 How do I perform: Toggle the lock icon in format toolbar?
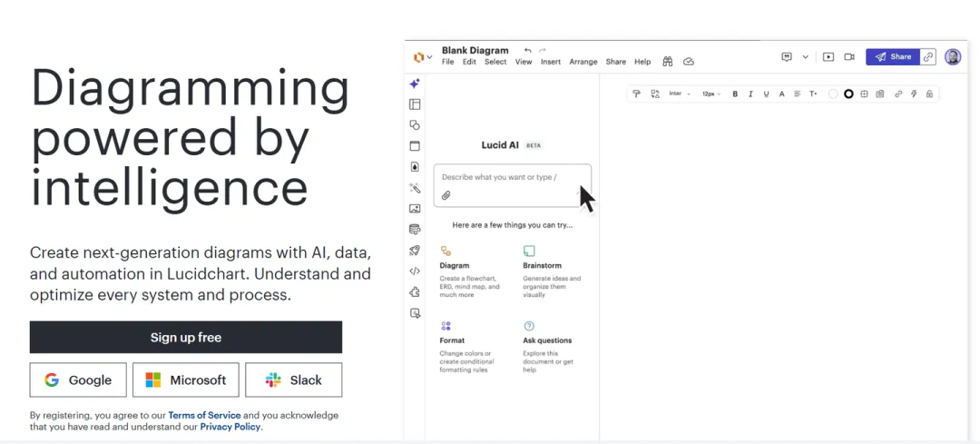point(929,94)
